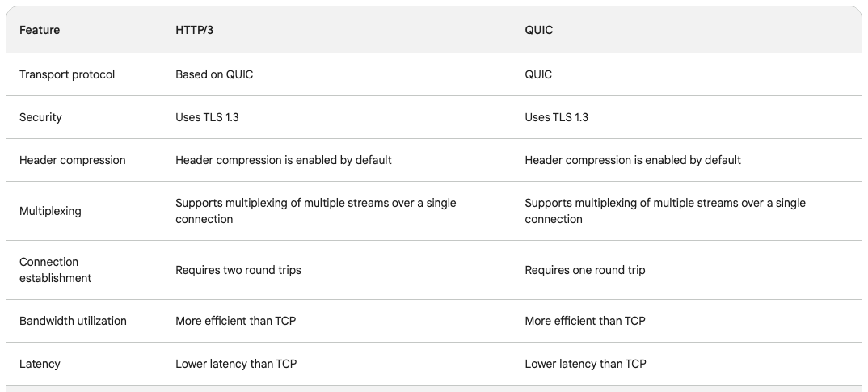The height and width of the screenshot is (392, 868).
Task: Select the Connection establishment row label
Action: pyautogui.click(x=55, y=270)
